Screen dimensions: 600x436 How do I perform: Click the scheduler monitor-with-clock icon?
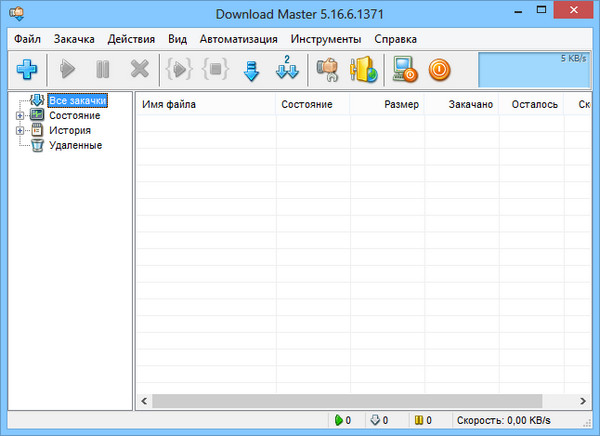pyautogui.click(x=405, y=70)
